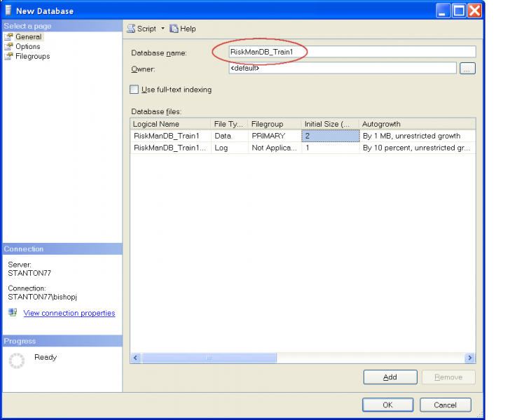Viewport: 517px width, 420px height.
Task: Open the owner browse ellipsis button
Action: tap(467, 69)
